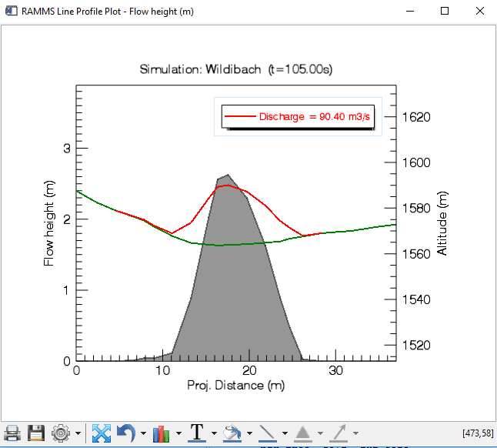The width and height of the screenshot is (497, 448).
Task: Maximize the RAMMS Line Profile Plot window
Action: click(445, 11)
